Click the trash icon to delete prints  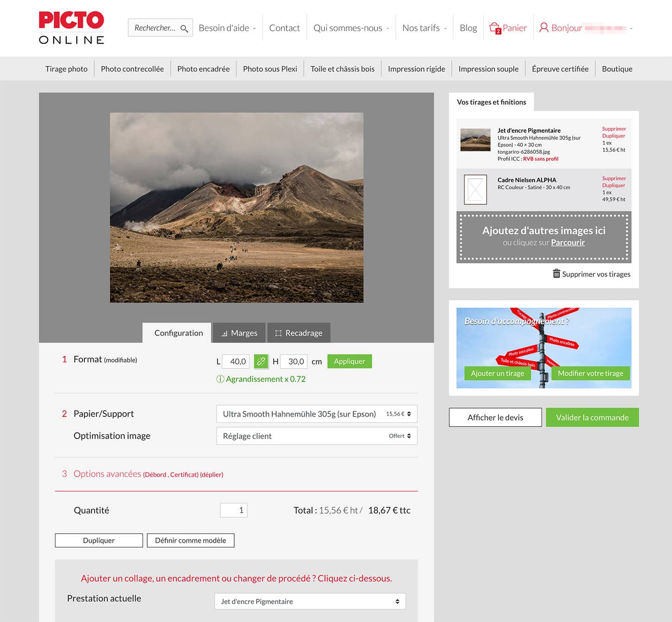click(556, 274)
